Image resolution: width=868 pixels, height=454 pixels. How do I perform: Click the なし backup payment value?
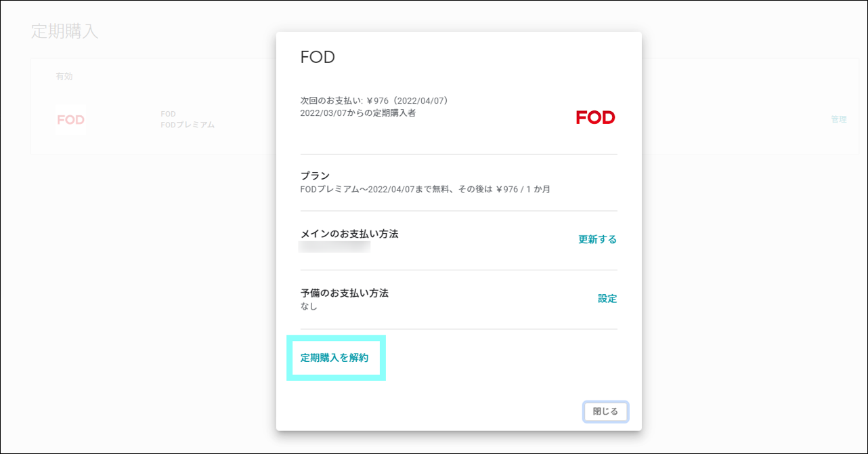tap(309, 306)
